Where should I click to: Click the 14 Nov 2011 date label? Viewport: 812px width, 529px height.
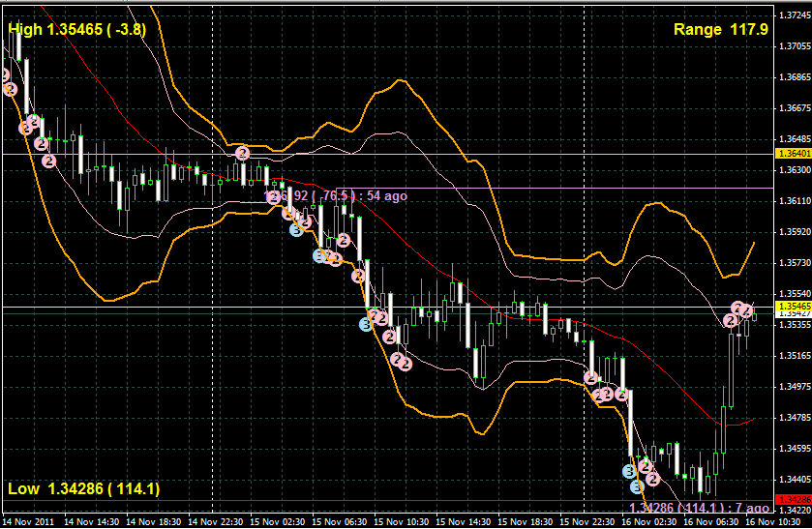(28, 521)
